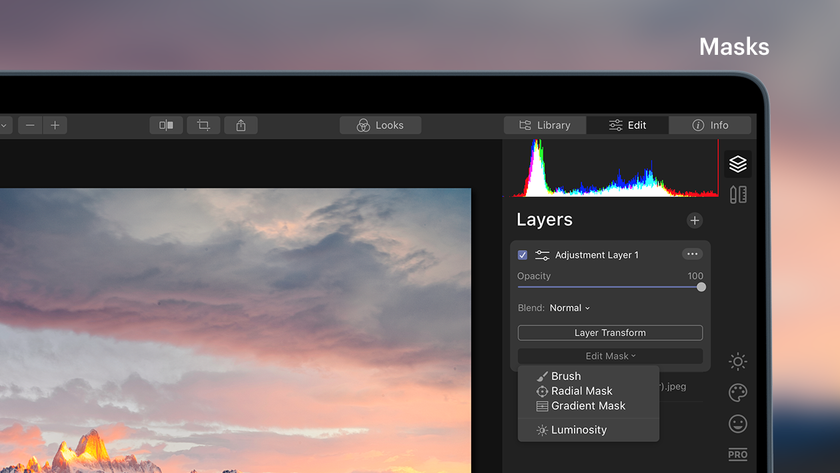Click the Layers panel heading

tap(544, 220)
